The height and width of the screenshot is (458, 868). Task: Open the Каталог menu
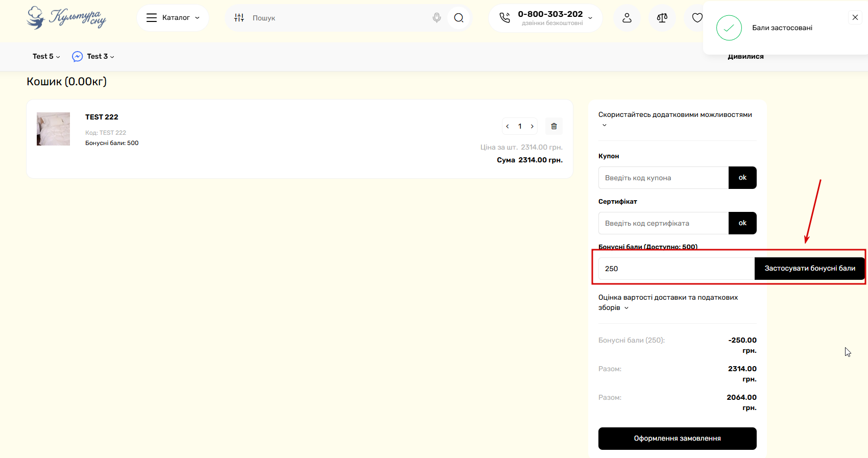pyautogui.click(x=173, y=18)
